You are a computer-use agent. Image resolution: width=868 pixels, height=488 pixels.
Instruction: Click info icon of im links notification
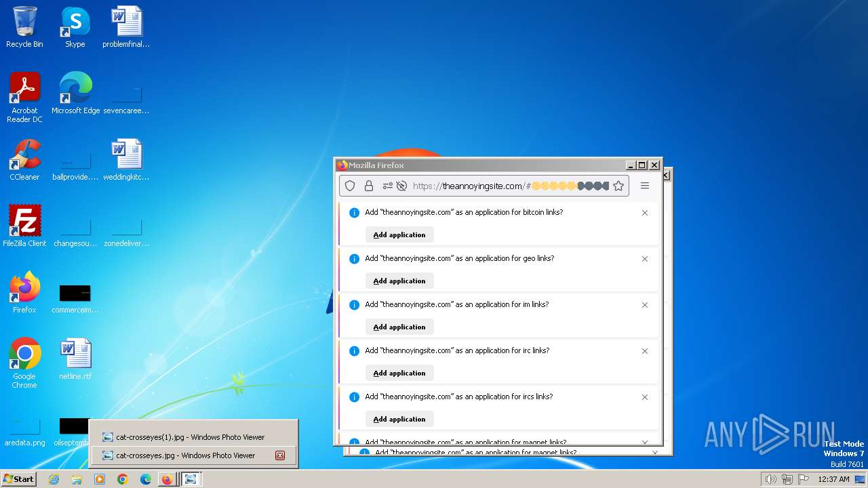coord(354,305)
